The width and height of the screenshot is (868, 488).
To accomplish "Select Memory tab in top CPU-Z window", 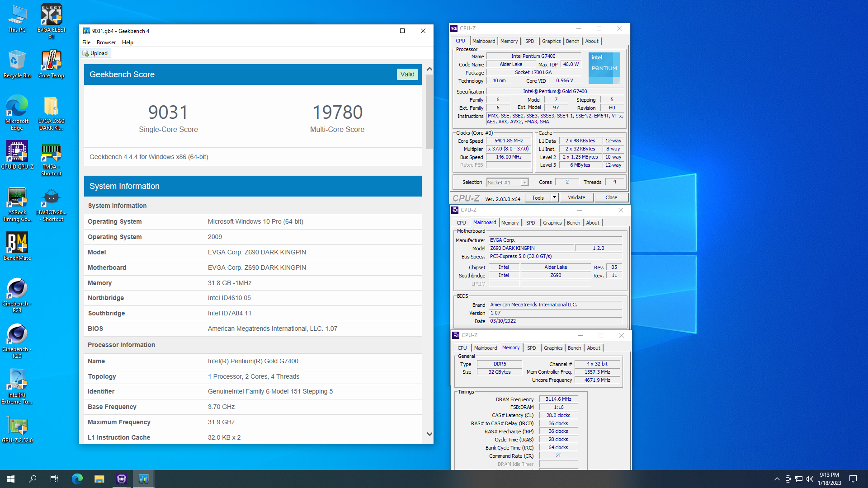I will [509, 41].
